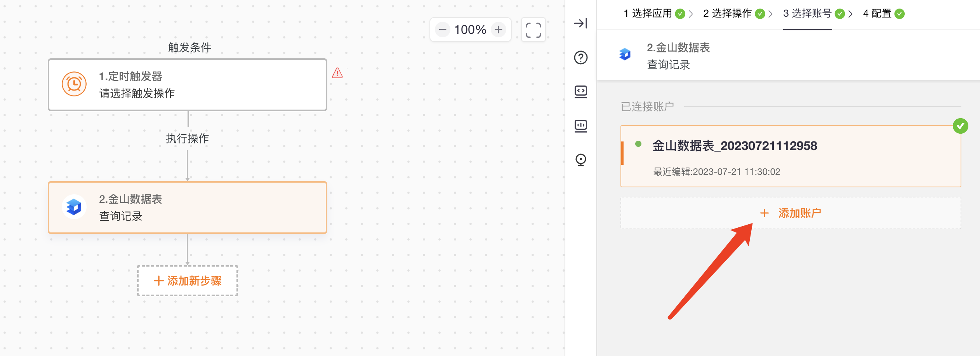The height and width of the screenshot is (356, 980).
Task: Click the 定时触发器 alarm clock icon
Action: [x=74, y=84]
